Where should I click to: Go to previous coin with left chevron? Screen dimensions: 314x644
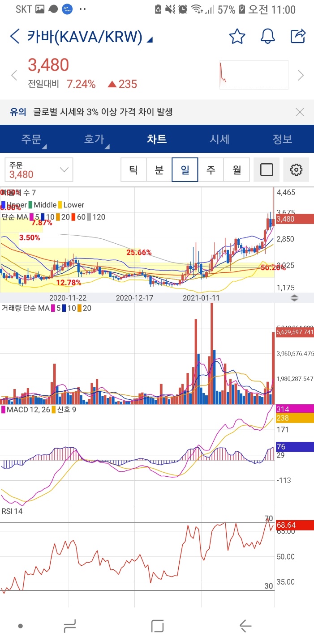[14, 75]
